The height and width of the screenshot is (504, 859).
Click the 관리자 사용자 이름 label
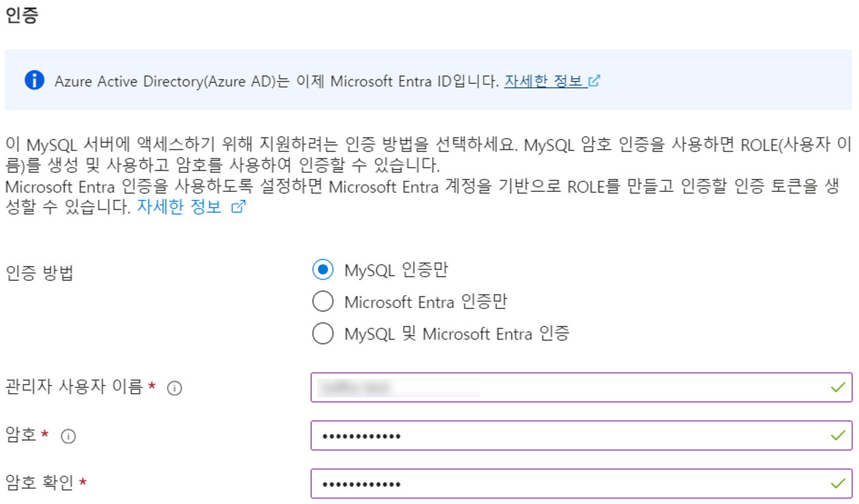(x=74, y=388)
